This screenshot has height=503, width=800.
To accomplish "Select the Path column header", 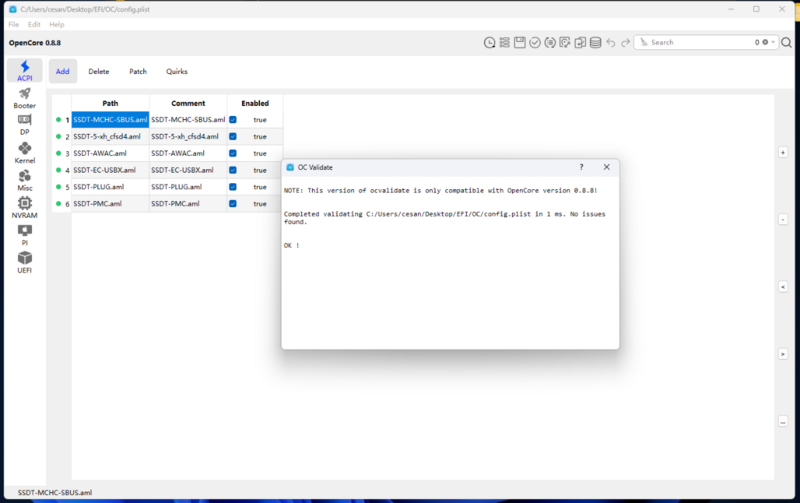I will pyautogui.click(x=110, y=103).
